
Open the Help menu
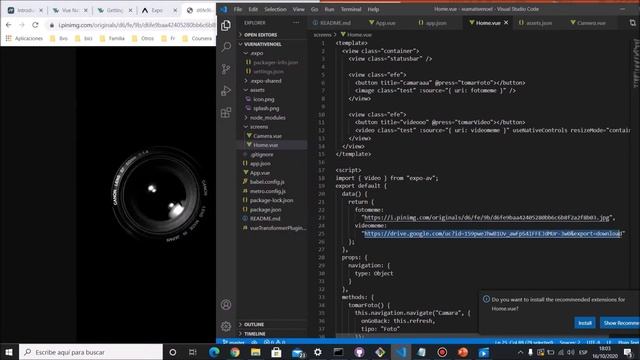[373, 9]
